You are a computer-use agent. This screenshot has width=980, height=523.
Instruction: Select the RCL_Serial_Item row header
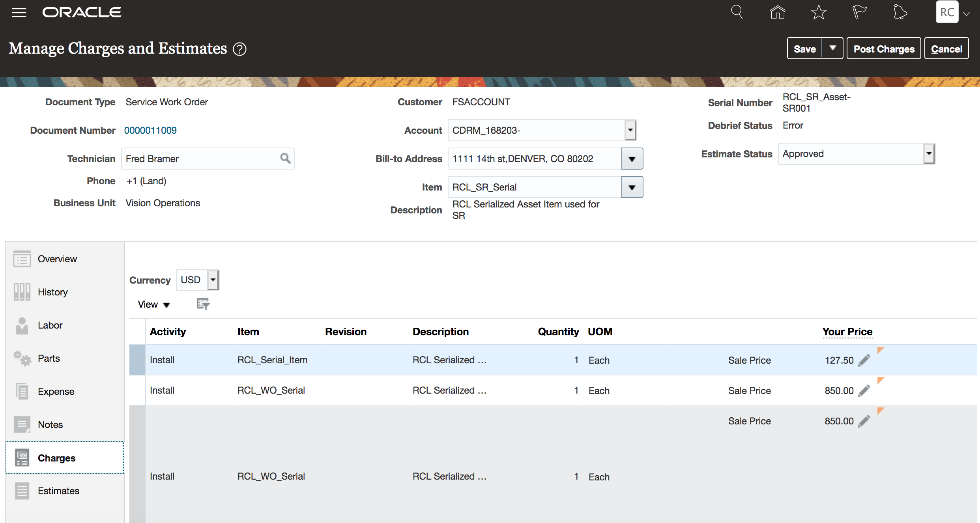pyautogui.click(x=137, y=360)
